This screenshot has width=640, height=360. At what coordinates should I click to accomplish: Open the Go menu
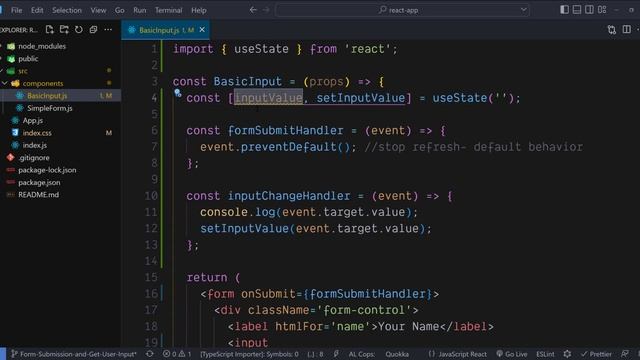[x=120, y=10]
